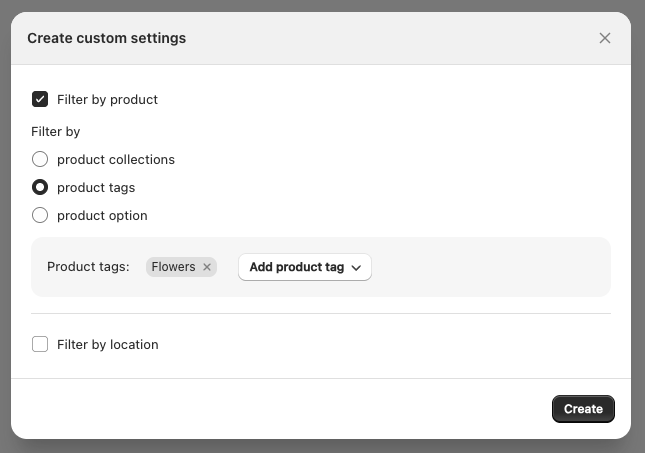Click the "product collections" label text
645x453 pixels.
click(116, 159)
